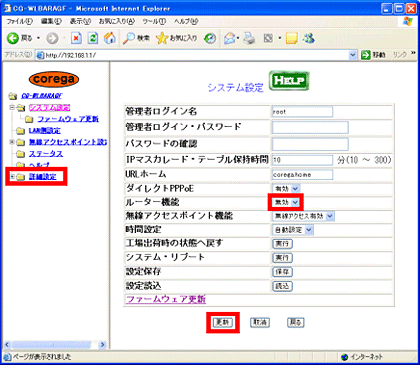420x365 pixels.
Task: Click the 取消 (cancel) button
Action: click(x=260, y=322)
